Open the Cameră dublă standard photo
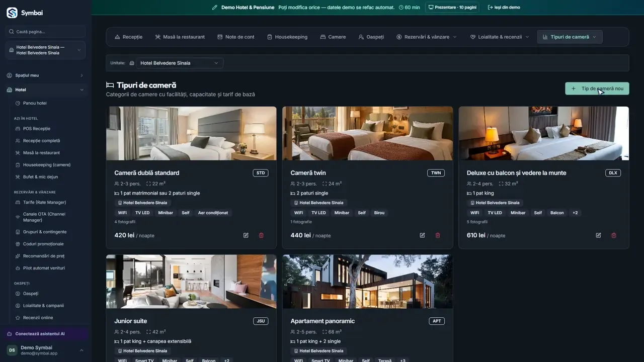This screenshot has width=644, height=362. click(x=191, y=133)
